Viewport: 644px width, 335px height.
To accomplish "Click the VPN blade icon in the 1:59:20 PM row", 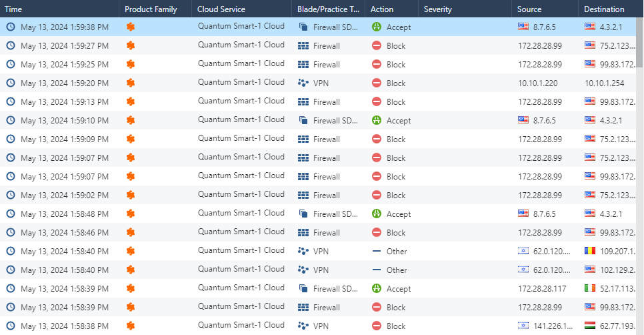I will pos(303,83).
